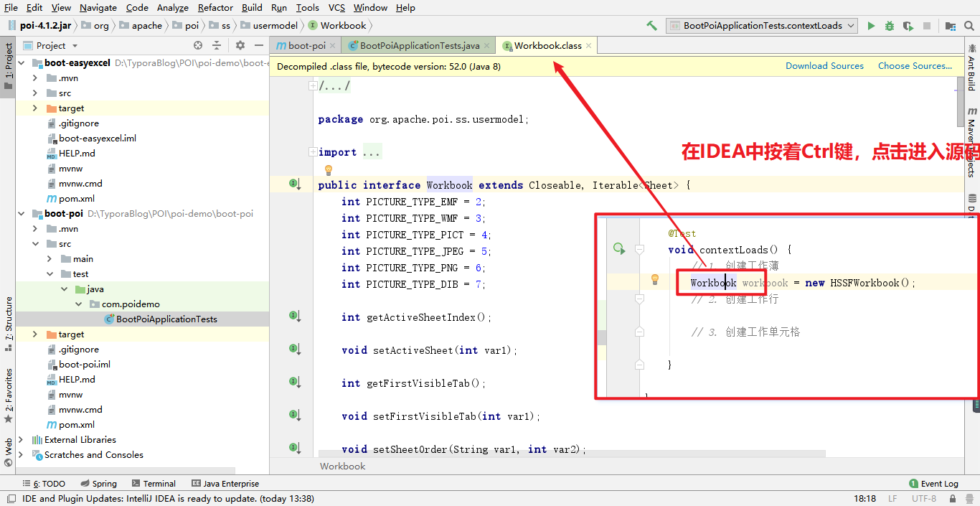The image size is (980, 506).
Task: Open Search Everywhere magnifier icon
Action: pos(969,26)
